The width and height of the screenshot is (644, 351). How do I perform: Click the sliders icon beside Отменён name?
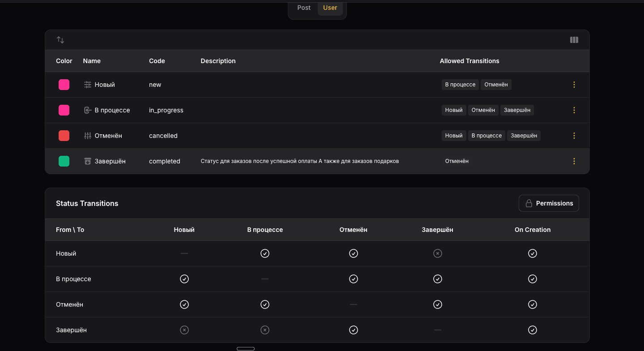[88, 136]
